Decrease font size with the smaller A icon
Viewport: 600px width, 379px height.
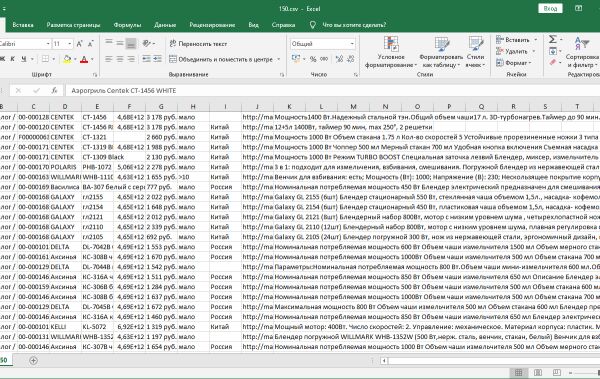coord(91,44)
